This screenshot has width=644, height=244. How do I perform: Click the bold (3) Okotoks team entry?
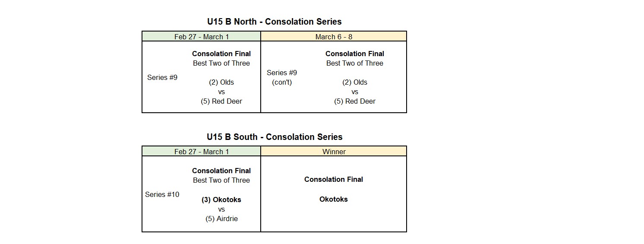click(221, 200)
